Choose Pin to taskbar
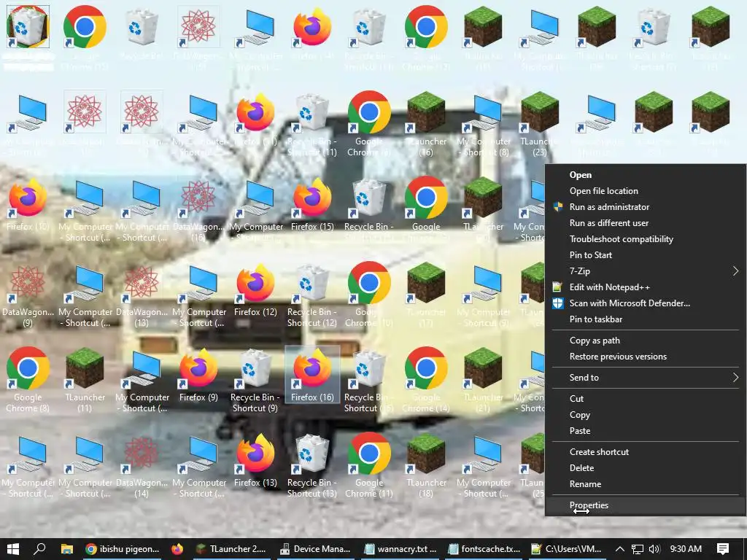747x560 pixels. pos(646,319)
